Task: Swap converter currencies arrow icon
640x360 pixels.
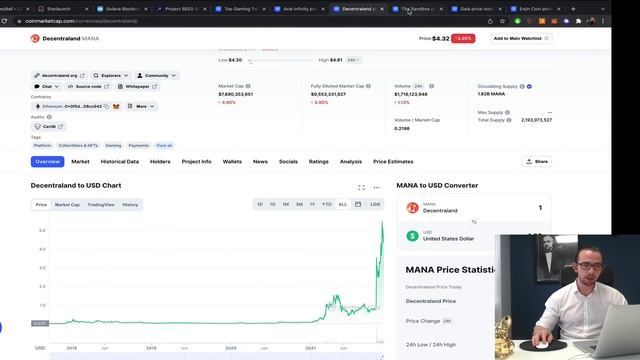Action: point(474,222)
